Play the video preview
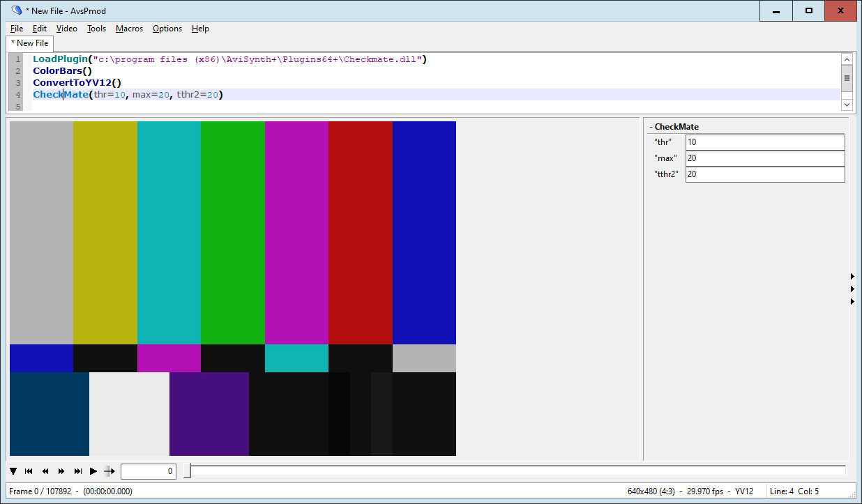Screen dimensions: 862x504 click(x=93, y=471)
